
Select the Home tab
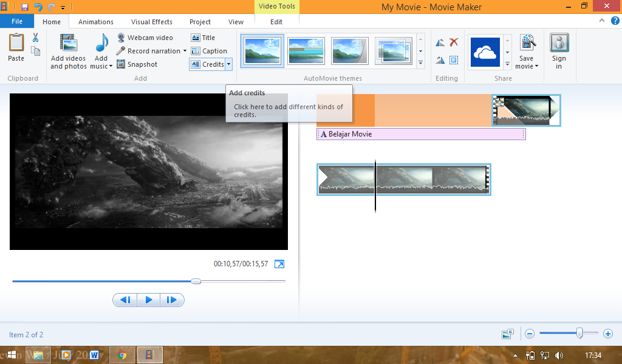point(52,22)
